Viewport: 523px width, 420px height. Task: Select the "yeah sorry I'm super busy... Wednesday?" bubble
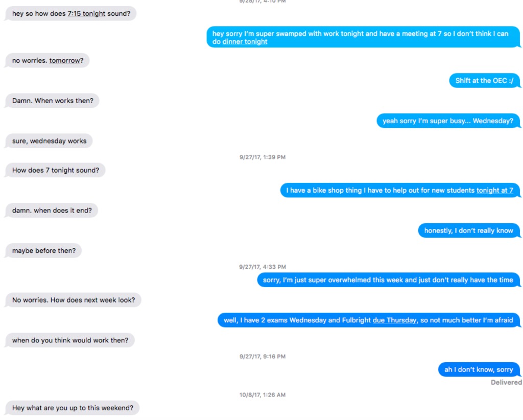point(447,121)
